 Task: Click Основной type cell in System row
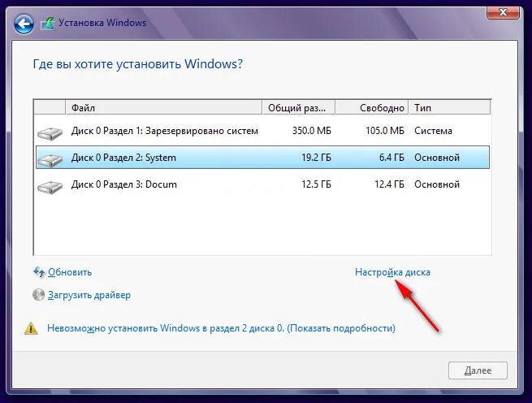point(437,158)
